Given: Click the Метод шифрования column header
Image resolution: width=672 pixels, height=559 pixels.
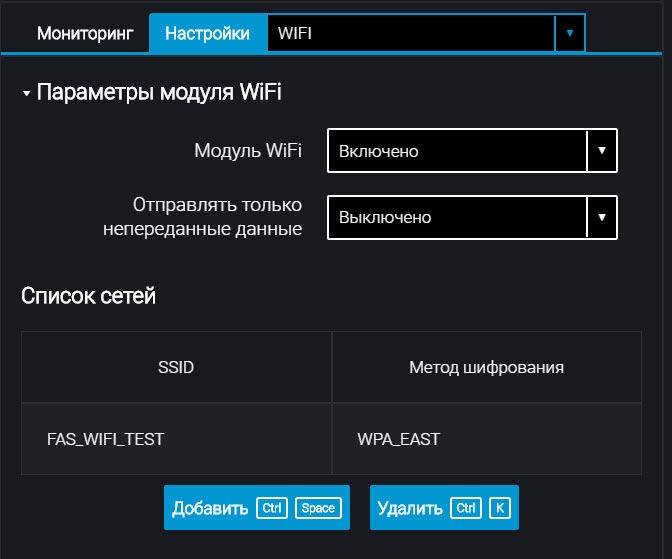Looking at the screenshot, I should coord(486,367).
